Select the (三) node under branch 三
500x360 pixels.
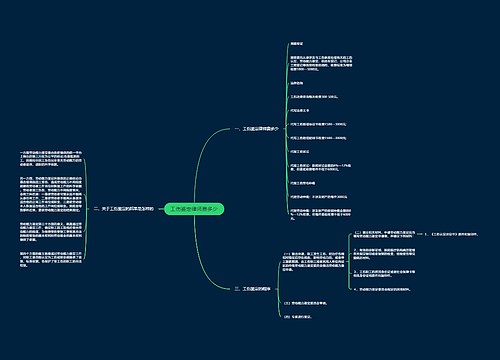point(305,303)
